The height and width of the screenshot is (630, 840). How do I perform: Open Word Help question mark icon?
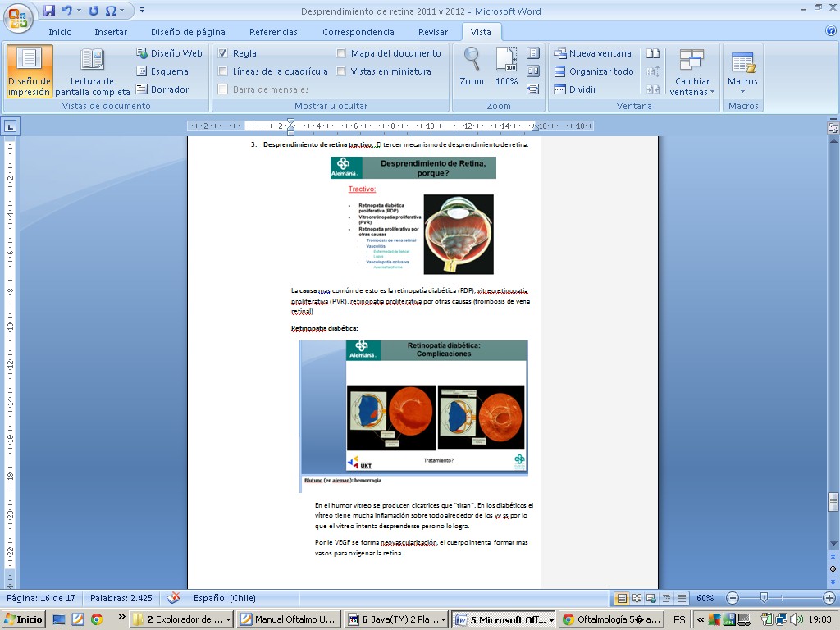coord(830,31)
